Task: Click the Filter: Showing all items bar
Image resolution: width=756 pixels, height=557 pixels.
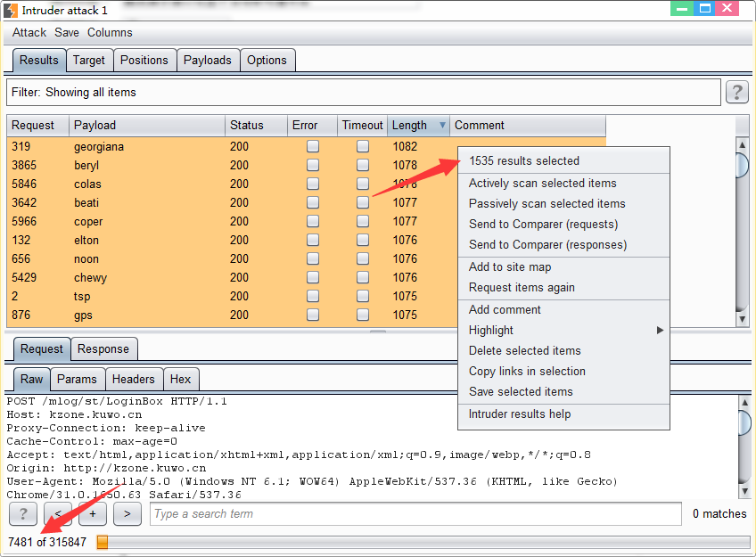Action: [364, 92]
